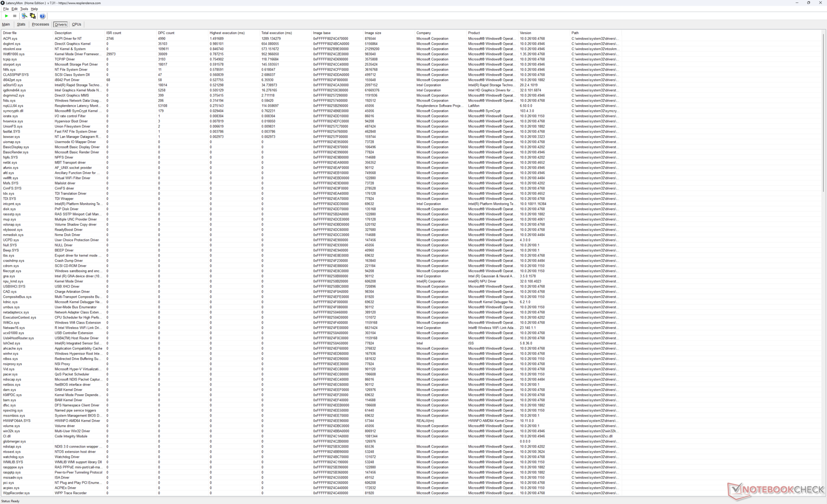827x504 pixels.
Task: Select the storport.sys driver row
Action: [x=311, y=65]
